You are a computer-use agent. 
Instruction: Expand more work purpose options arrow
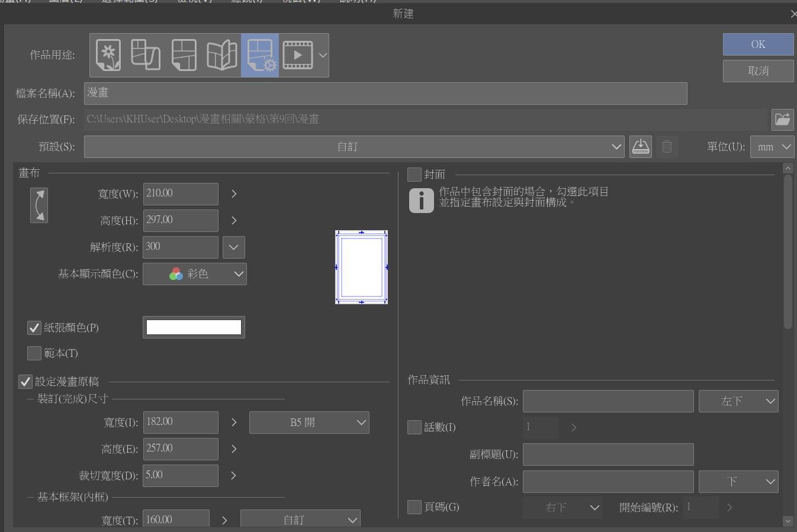pyautogui.click(x=323, y=55)
